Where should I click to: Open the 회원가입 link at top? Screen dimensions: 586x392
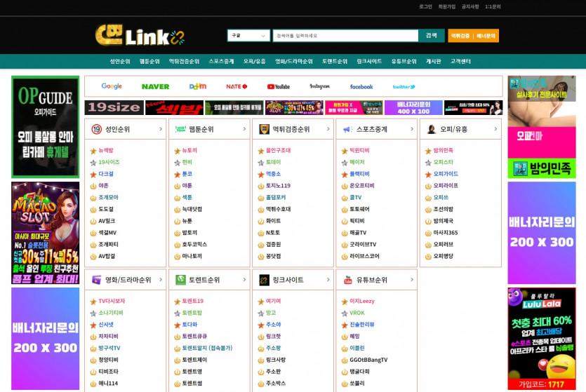click(x=446, y=6)
